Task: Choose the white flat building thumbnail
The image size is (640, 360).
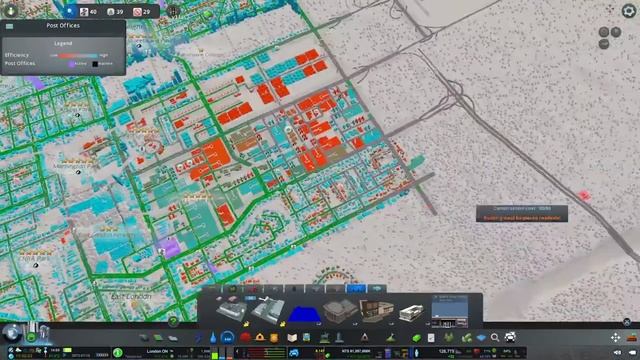Action: pyautogui.click(x=412, y=313)
